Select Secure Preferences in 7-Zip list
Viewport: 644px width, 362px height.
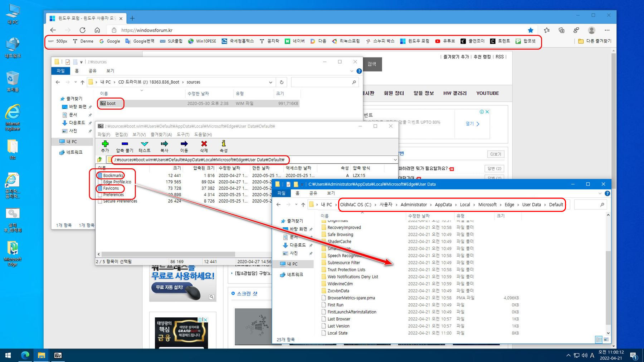120,201
